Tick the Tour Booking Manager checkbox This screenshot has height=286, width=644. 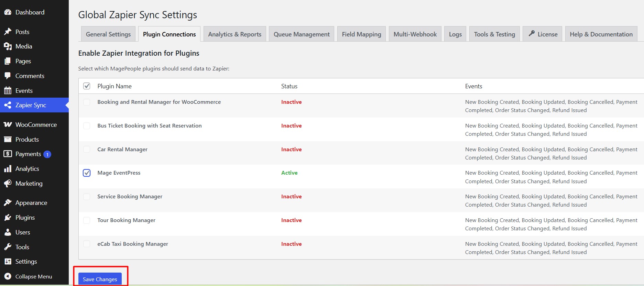tap(87, 220)
